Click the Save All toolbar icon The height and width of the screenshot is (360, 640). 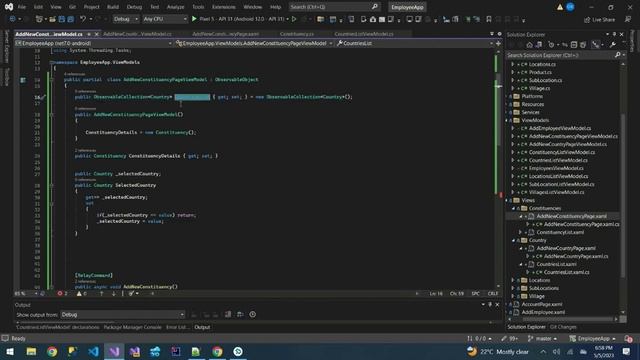(71, 19)
